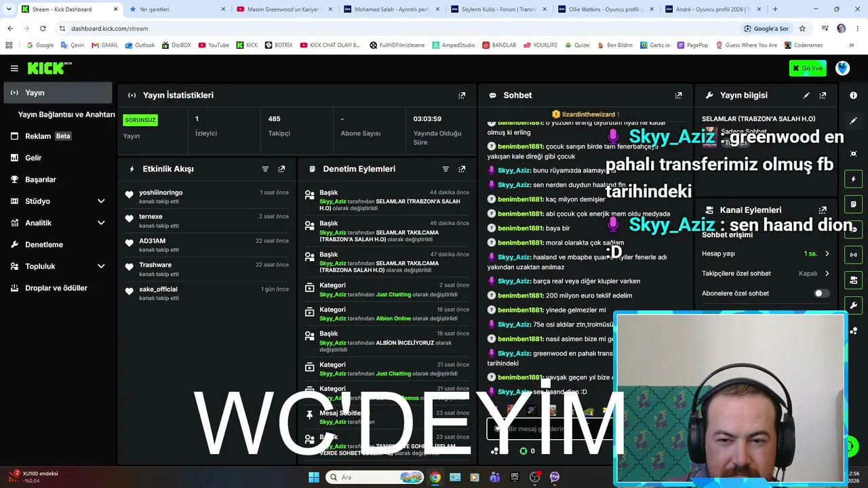Switch to the Mohamed Salah tab

pyautogui.click(x=391, y=9)
